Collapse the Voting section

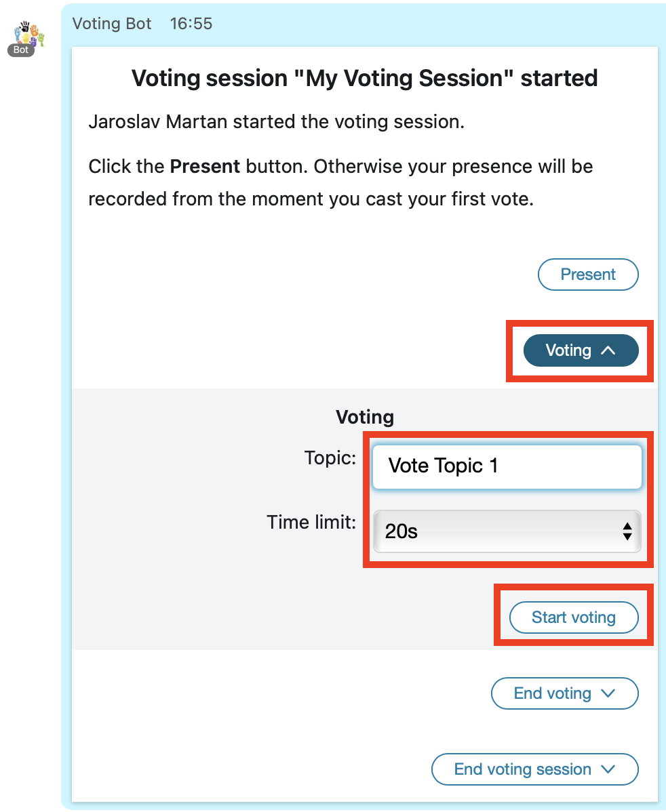coord(581,350)
